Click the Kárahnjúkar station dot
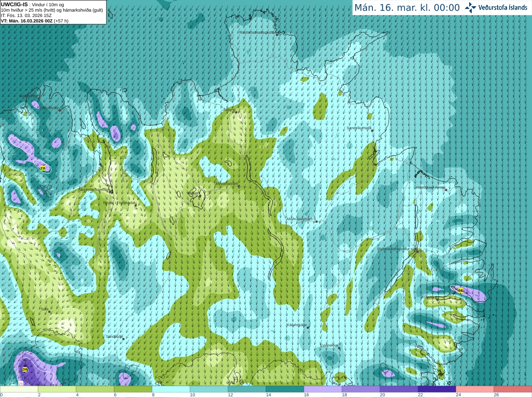Image resolution: width=532 pixels, height=398 pixels. [308, 328]
